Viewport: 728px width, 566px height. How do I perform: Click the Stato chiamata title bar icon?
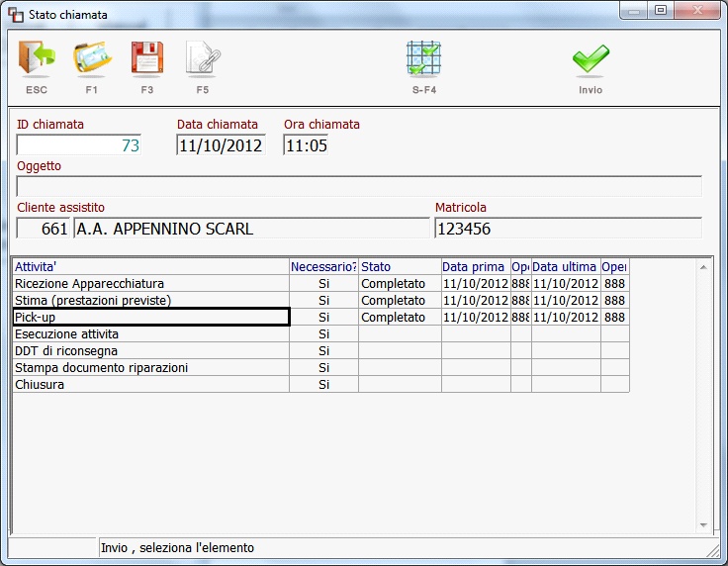[16, 15]
